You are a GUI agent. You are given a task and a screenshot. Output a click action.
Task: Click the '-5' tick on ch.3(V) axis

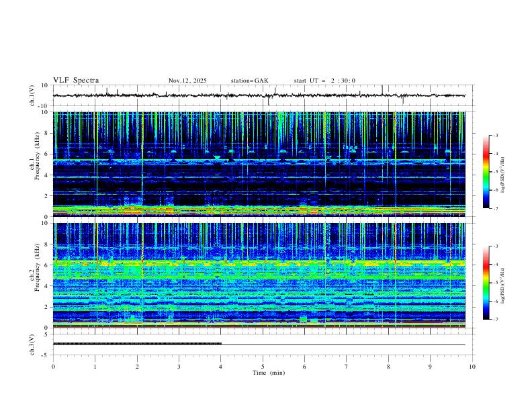[46, 355]
